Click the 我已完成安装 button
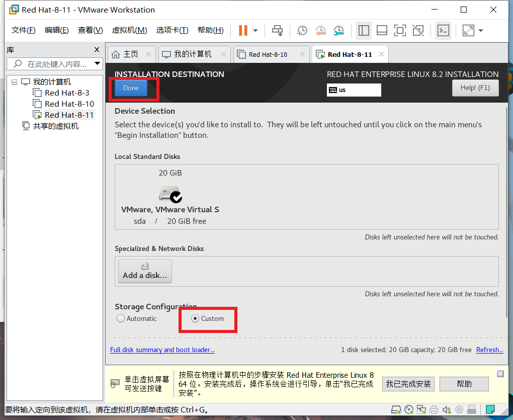The image size is (513, 420). tap(408, 384)
